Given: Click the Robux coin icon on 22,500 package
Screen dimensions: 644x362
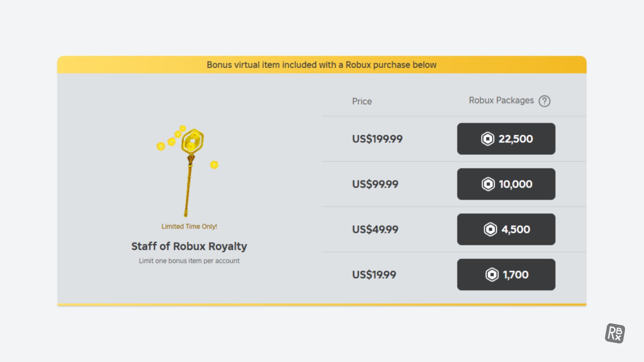Looking at the screenshot, I should pyautogui.click(x=488, y=139).
